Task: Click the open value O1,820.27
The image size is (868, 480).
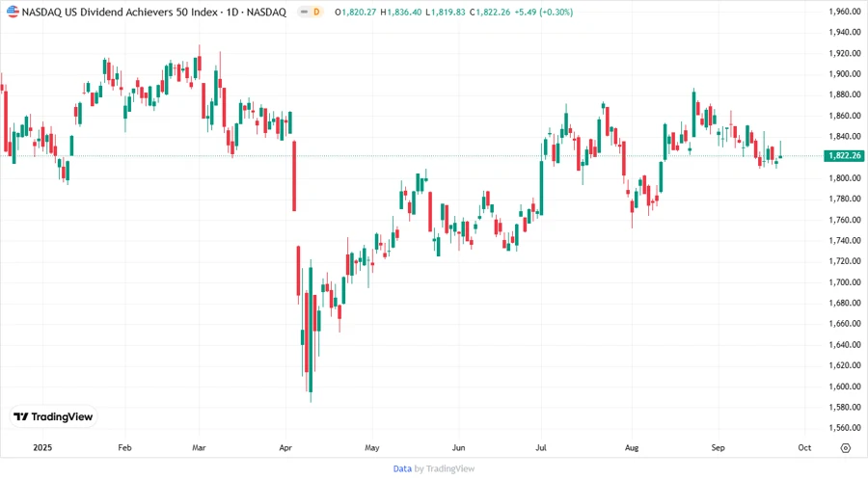Action: tap(355, 12)
